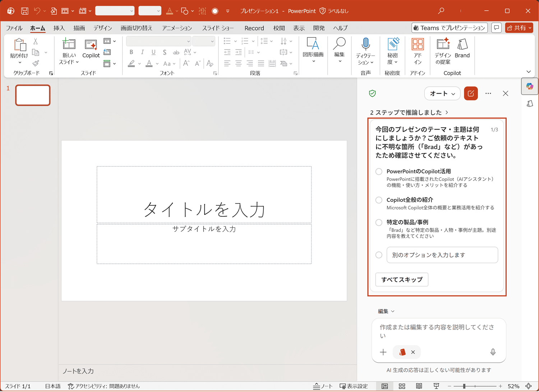This screenshot has width=539, height=392.
Task: Switch to the デザイン tab
Action: pyautogui.click(x=103, y=28)
